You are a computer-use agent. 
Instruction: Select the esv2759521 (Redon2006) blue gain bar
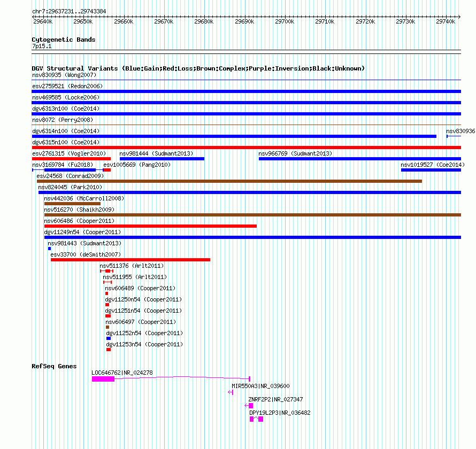(x=246, y=91)
